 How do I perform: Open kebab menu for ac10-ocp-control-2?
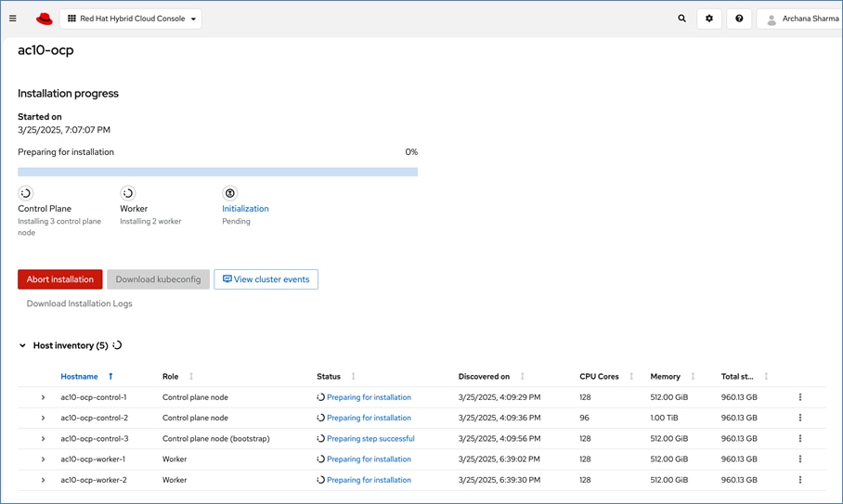(800, 418)
